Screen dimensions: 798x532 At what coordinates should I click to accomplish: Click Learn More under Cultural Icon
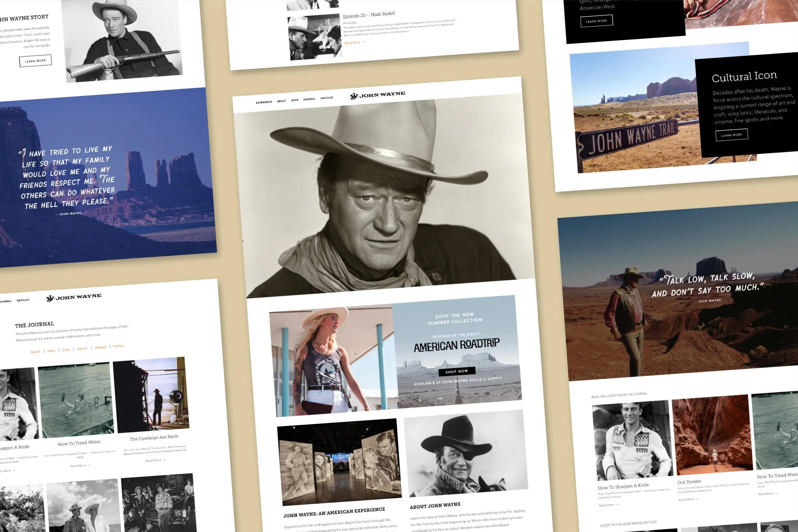(732, 135)
